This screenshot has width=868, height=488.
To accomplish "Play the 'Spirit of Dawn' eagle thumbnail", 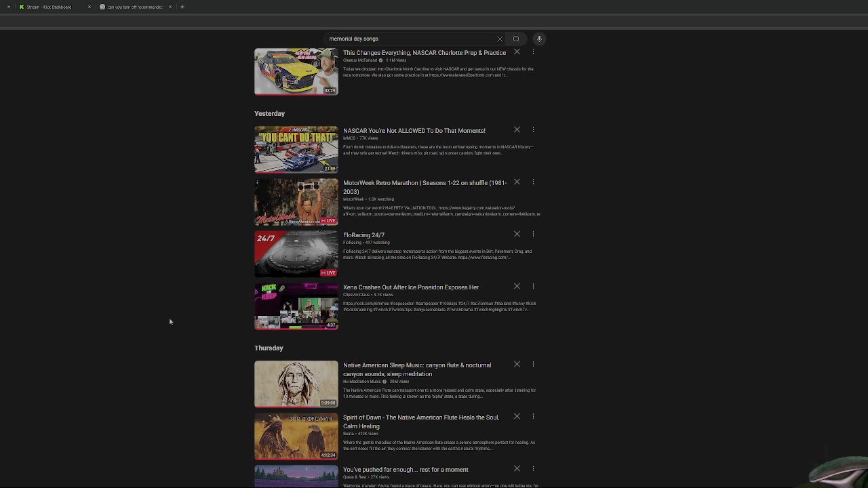I will 296,436.
